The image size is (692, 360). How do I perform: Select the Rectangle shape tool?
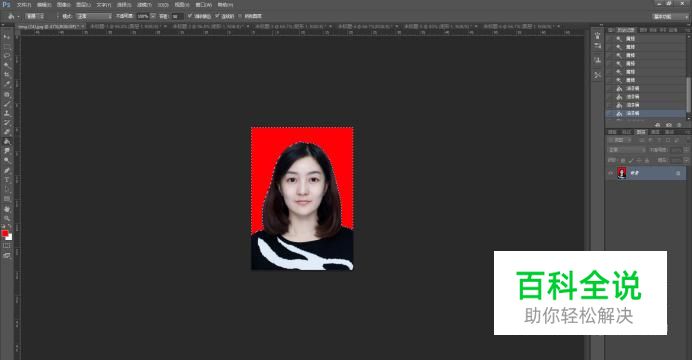(7, 199)
